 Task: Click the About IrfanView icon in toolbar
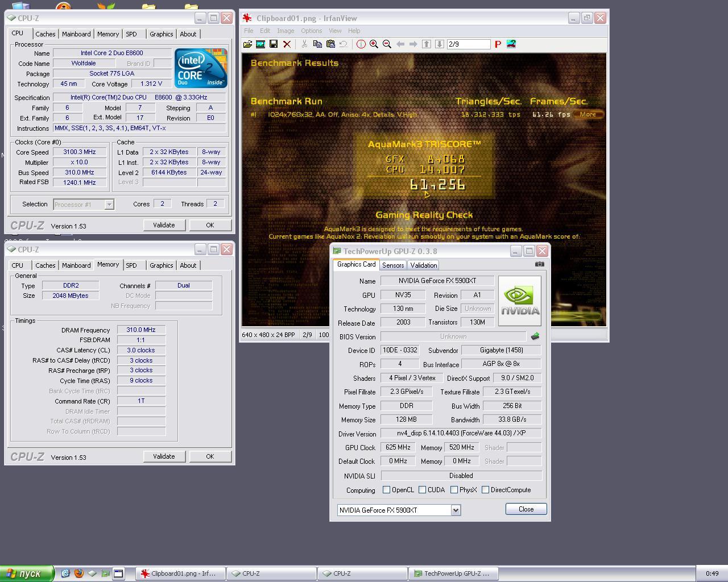pos(511,44)
